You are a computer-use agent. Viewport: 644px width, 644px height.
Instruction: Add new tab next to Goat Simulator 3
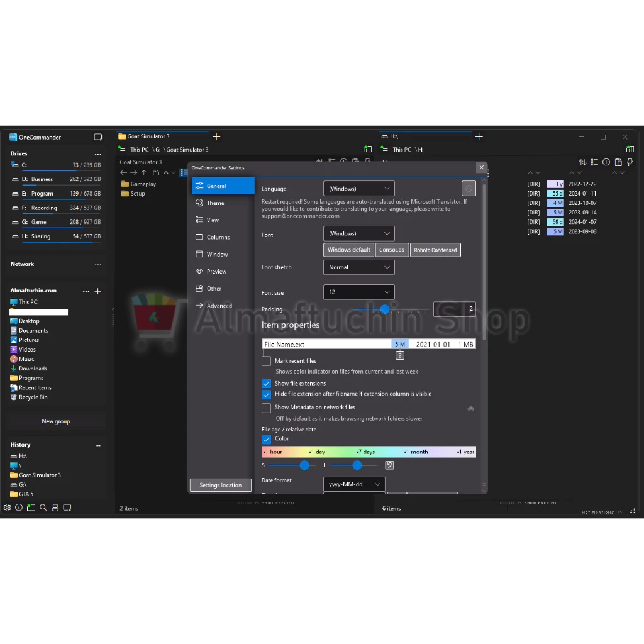[216, 136]
